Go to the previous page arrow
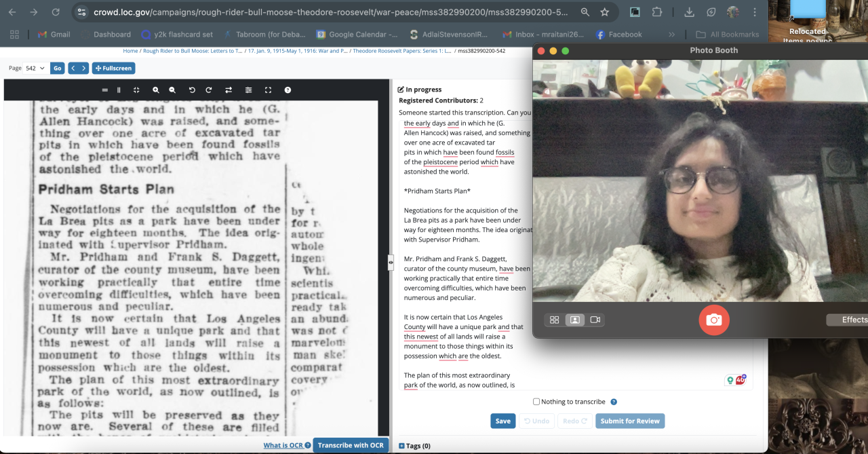 point(73,68)
